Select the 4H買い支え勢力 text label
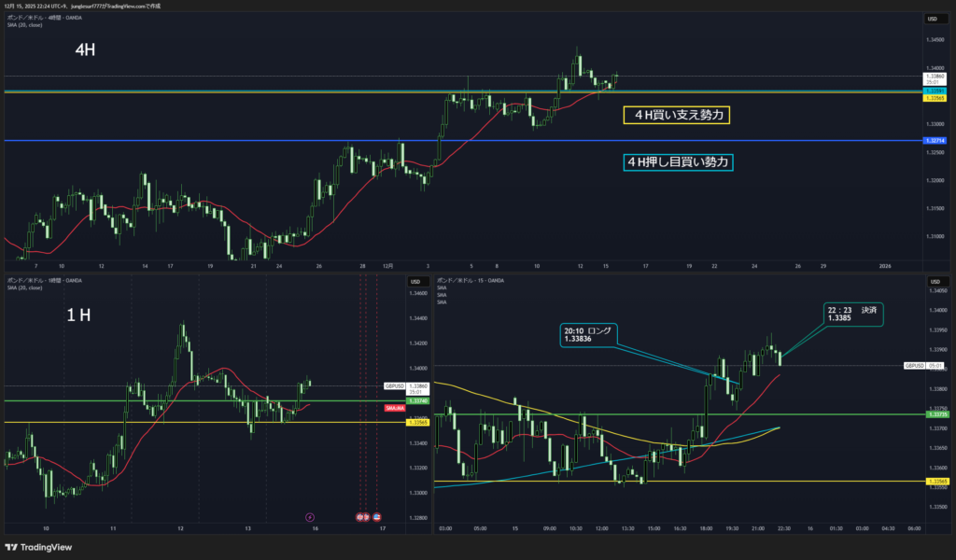 pyautogui.click(x=676, y=115)
